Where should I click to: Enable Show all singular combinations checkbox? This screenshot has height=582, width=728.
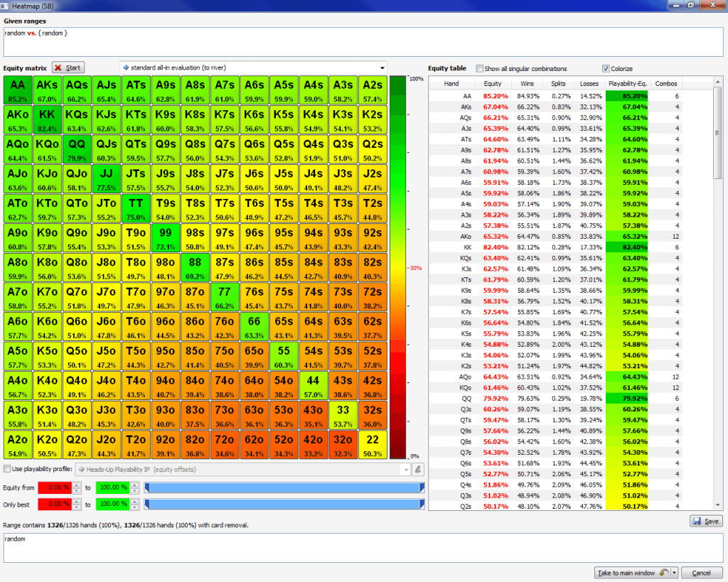[479, 69]
